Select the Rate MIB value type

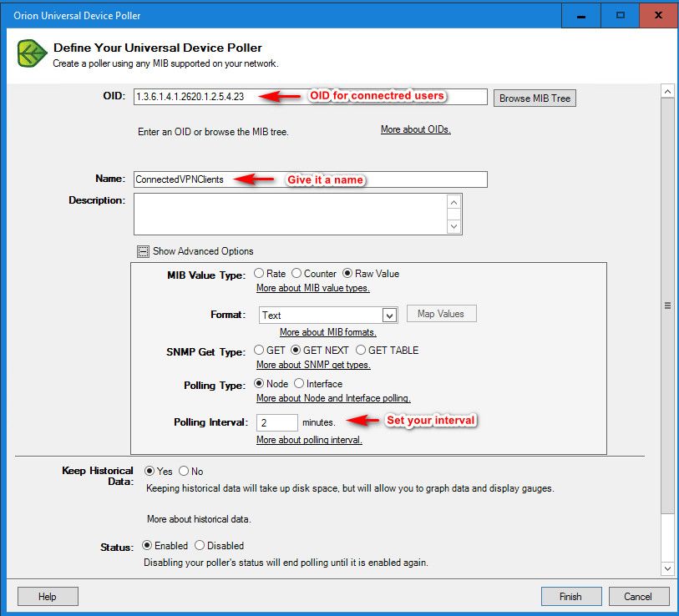(259, 274)
